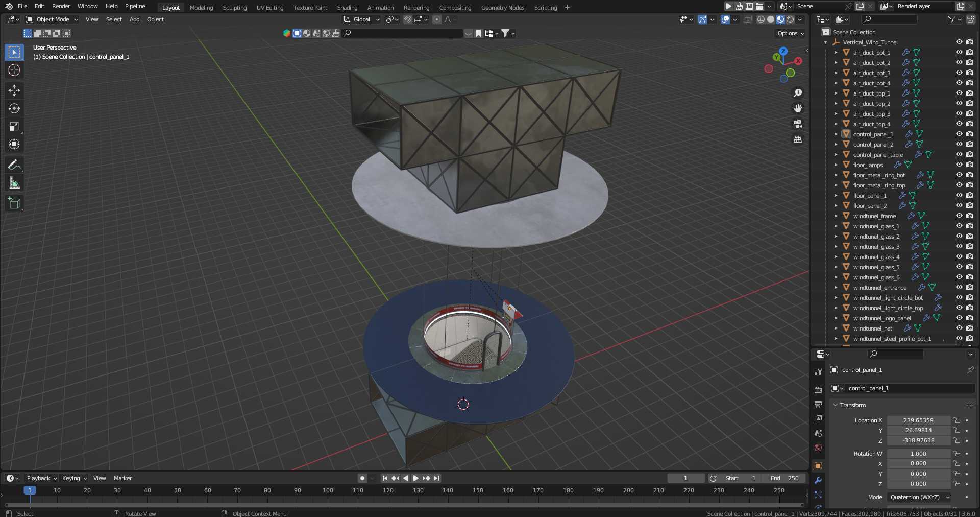
Task: Toggle visibility of windtunel_frame
Action: click(x=959, y=216)
